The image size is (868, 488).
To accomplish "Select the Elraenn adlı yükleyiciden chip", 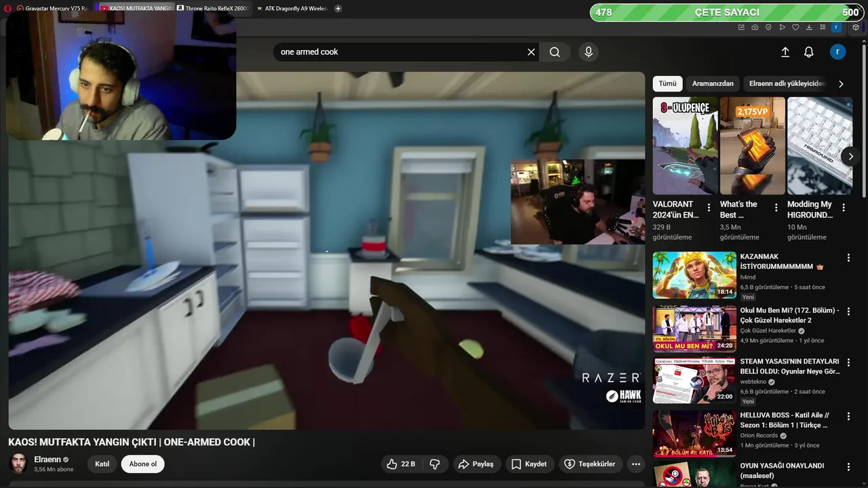I will pyautogui.click(x=787, y=83).
